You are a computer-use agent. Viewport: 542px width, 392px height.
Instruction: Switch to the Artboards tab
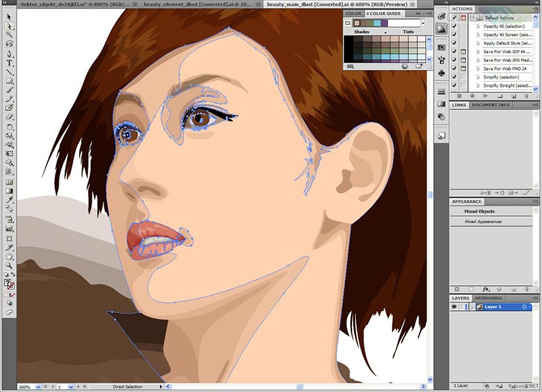pos(488,298)
